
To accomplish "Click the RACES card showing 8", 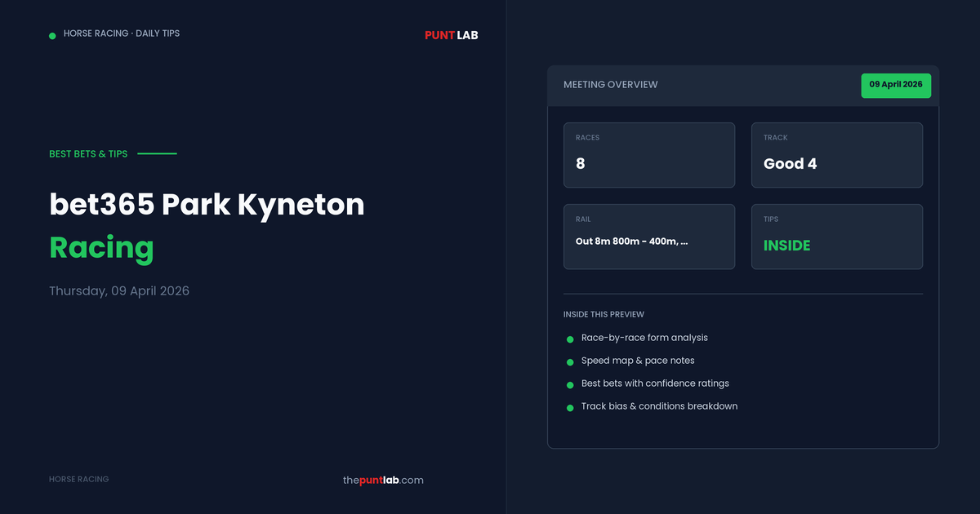I will (x=649, y=155).
